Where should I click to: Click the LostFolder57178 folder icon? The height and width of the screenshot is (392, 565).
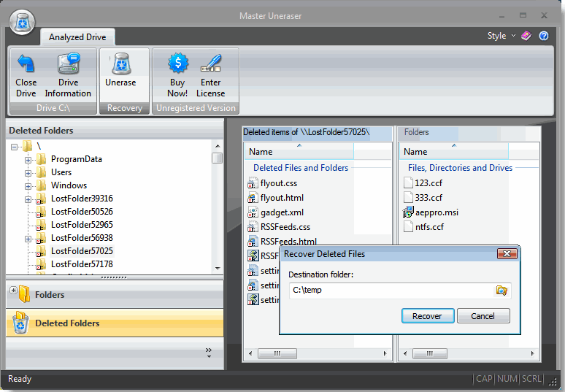coord(41,264)
